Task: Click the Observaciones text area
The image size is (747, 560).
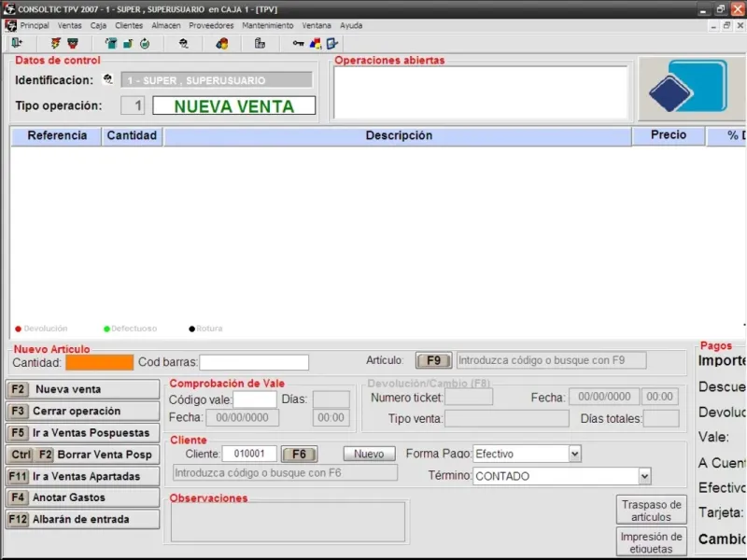Action: coord(288,522)
